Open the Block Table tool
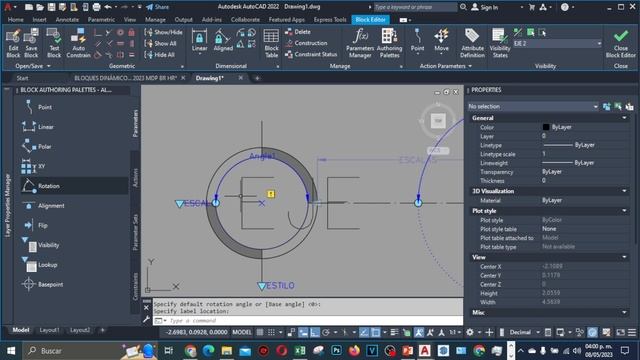 click(x=271, y=43)
